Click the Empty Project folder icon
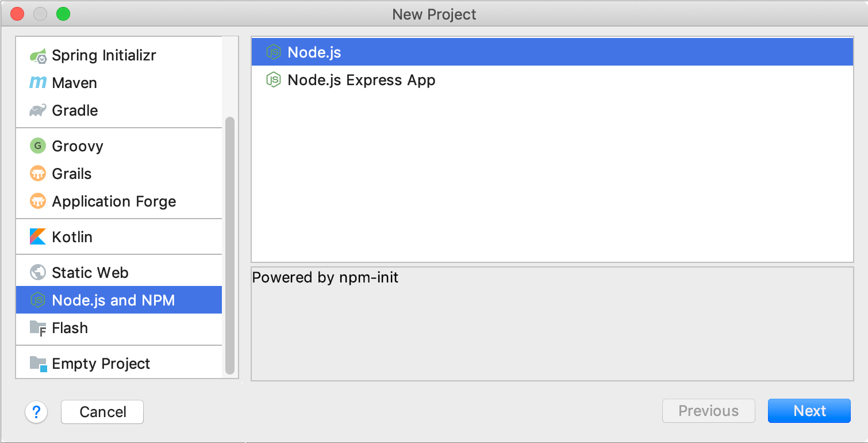 coord(38,364)
